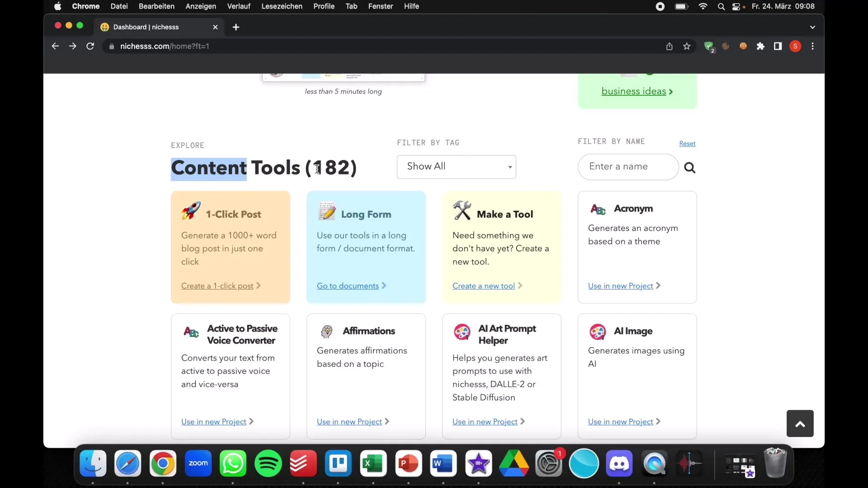The height and width of the screenshot is (488, 868).
Task: Click the Lesezeichen menu item
Action: (281, 6)
